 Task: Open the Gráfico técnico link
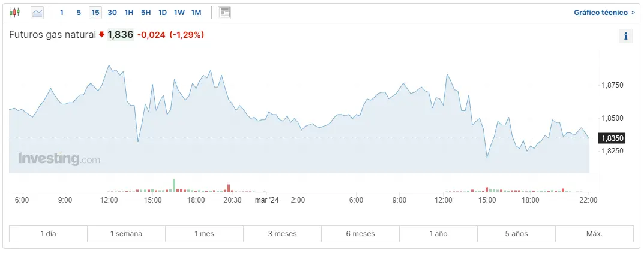604,12
